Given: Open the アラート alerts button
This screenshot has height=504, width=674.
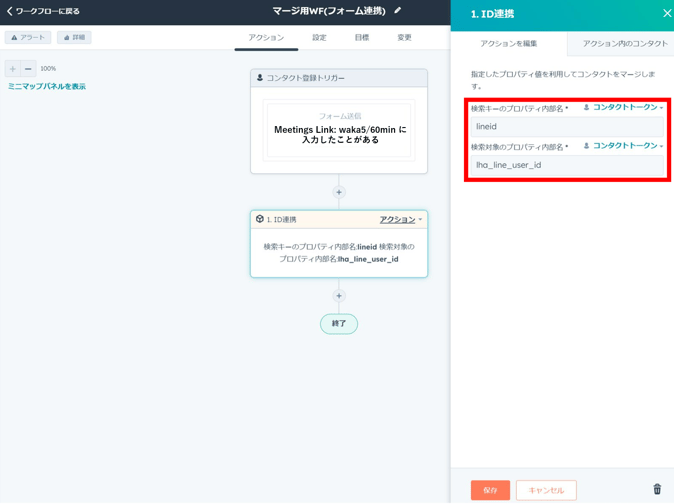Looking at the screenshot, I should point(28,38).
